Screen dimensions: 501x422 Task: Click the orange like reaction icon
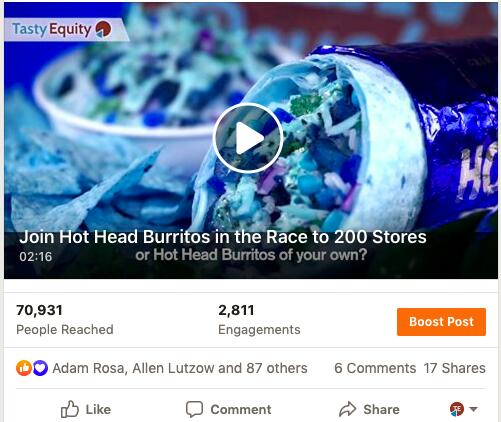[24, 368]
